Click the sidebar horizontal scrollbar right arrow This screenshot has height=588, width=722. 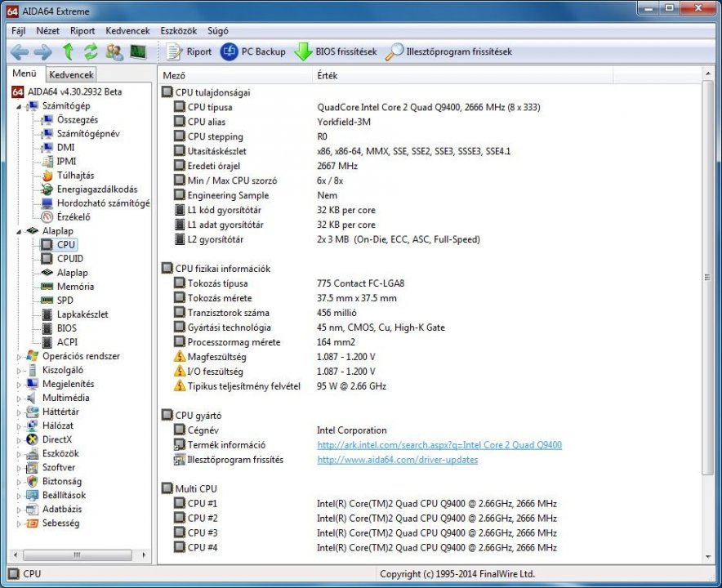[145, 555]
